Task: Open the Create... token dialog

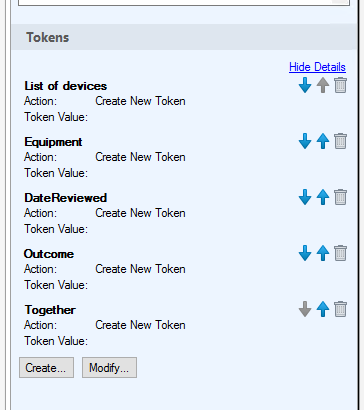Action: [46, 368]
